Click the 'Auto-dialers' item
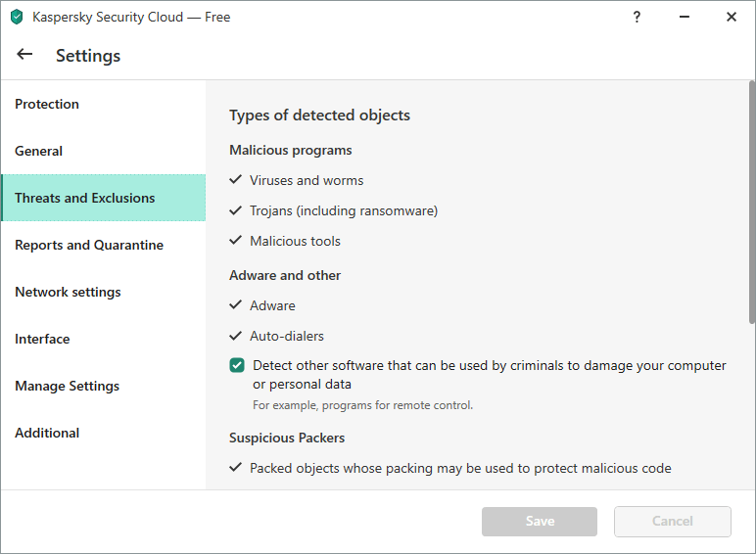This screenshot has width=756, height=554. pyautogui.click(x=287, y=337)
